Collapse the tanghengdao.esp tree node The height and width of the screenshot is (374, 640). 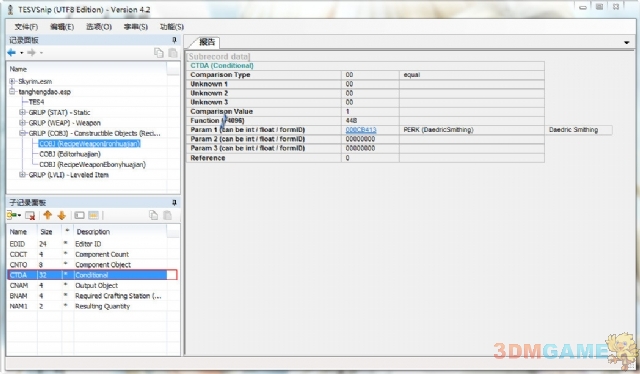point(12,91)
